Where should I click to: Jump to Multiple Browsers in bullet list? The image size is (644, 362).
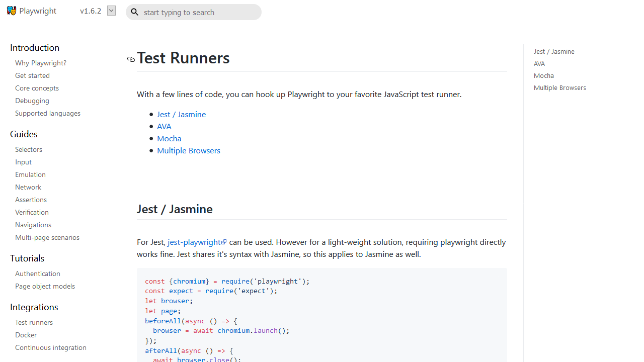pos(189,150)
